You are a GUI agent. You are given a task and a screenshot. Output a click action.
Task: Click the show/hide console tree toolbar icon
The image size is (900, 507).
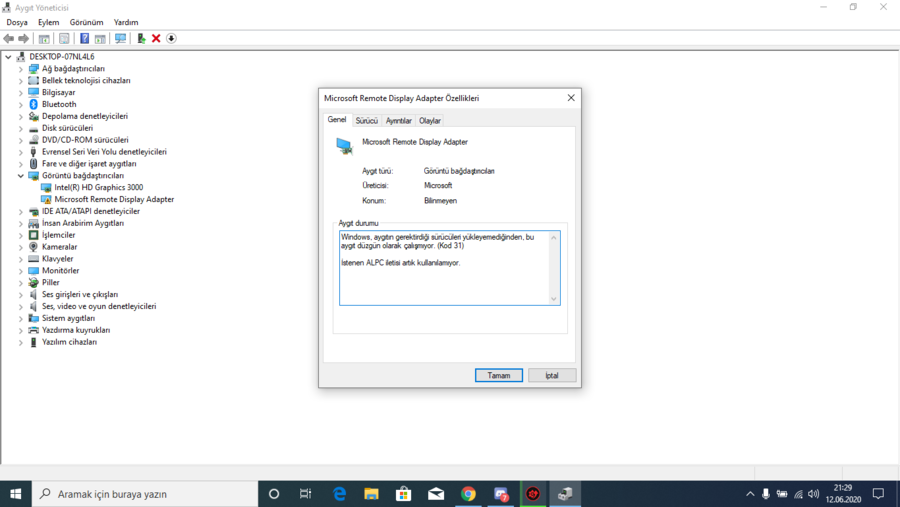click(x=44, y=38)
